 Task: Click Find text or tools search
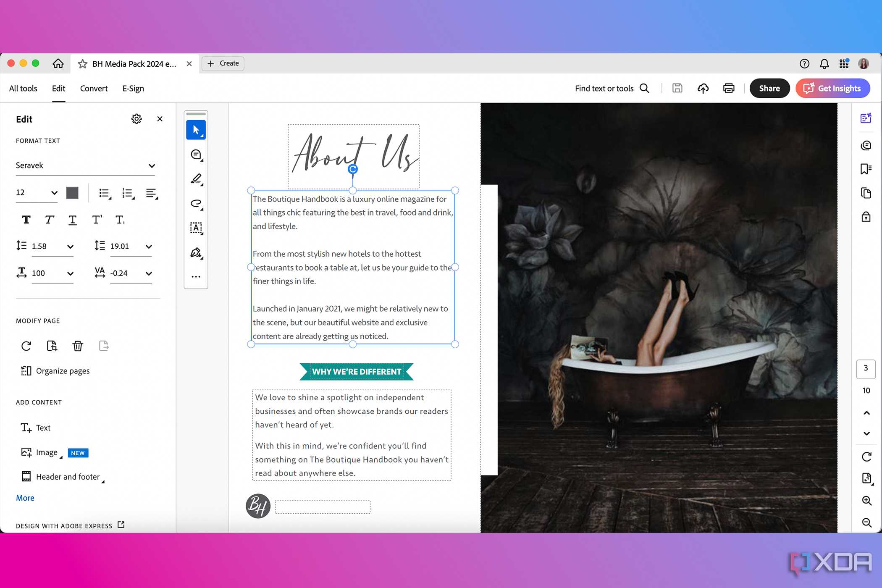(x=612, y=88)
